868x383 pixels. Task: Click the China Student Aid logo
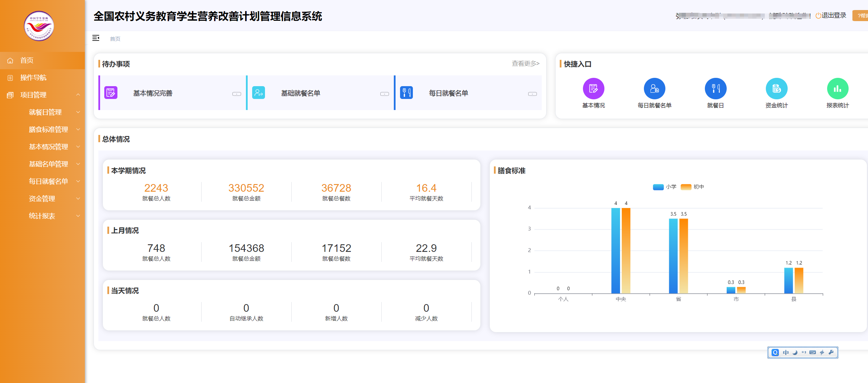click(x=39, y=26)
